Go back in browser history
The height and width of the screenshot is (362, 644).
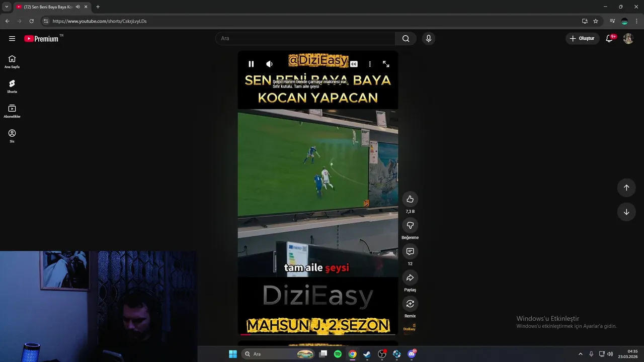point(7,21)
